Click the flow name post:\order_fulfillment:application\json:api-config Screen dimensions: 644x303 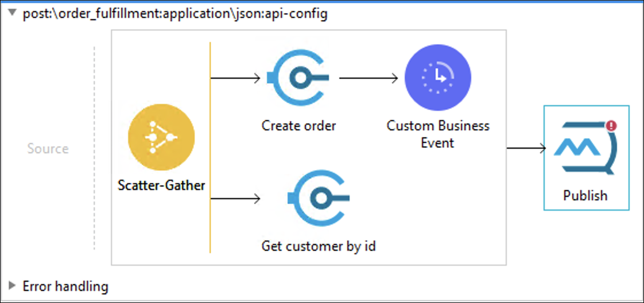175,14
